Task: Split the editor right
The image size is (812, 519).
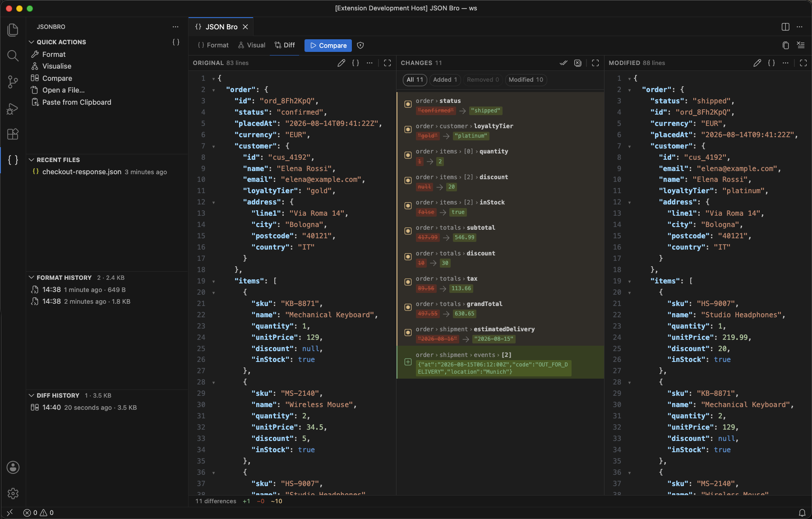Action: click(785, 27)
